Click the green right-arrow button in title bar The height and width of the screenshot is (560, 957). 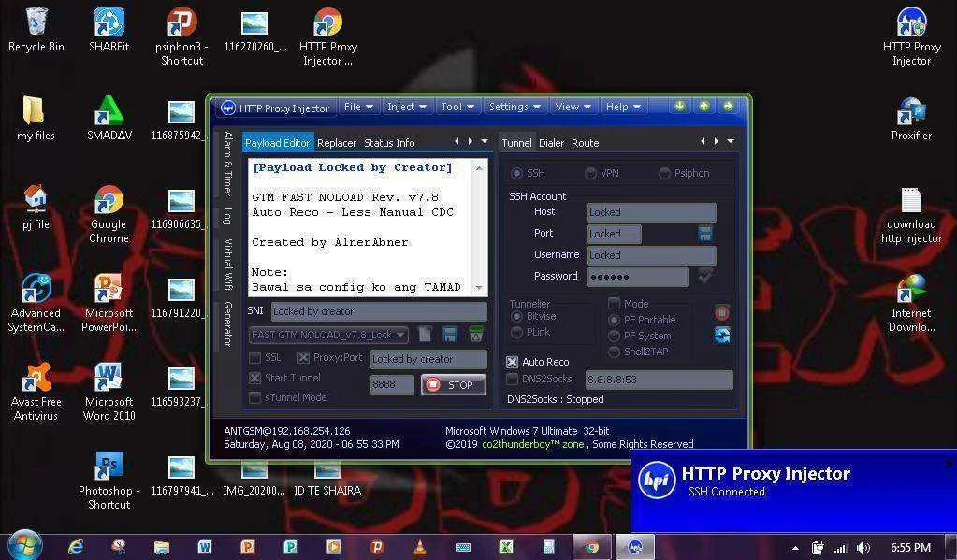click(x=728, y=107)
